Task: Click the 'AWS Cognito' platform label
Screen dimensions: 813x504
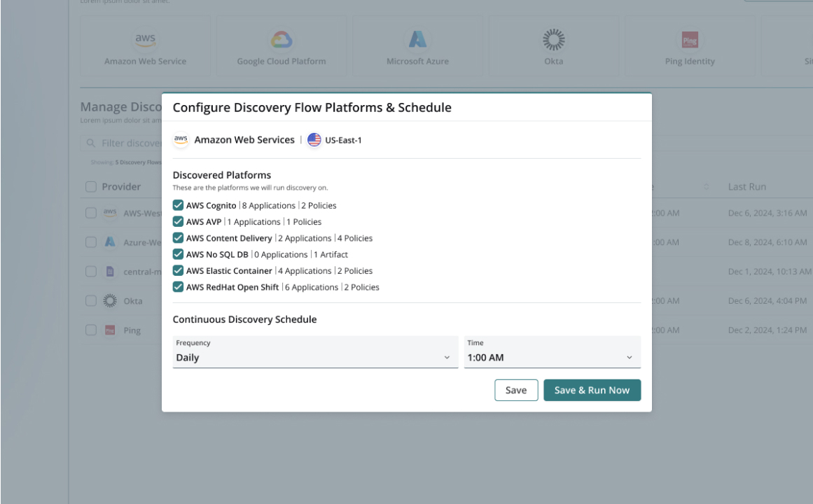Action: [x=211, y=205]
